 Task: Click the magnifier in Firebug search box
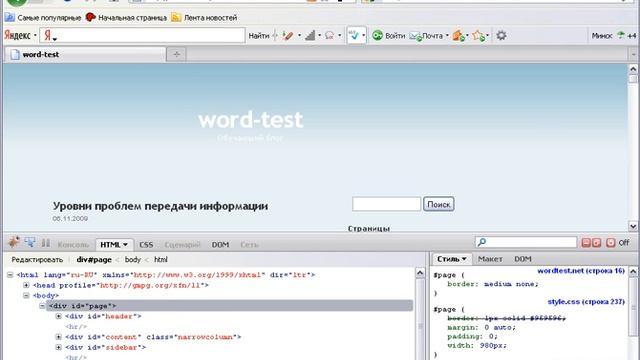point(482,242)
